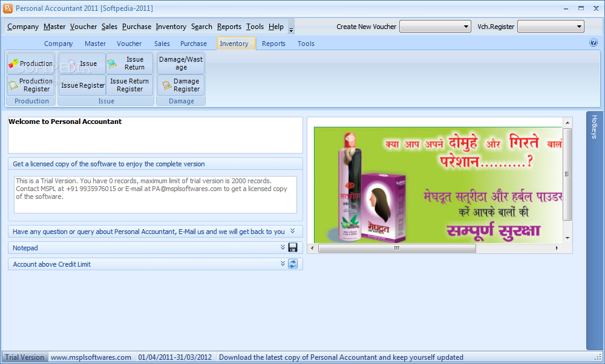Open the Issue Register
This screenshot has height=364, width=605.
point(82,85)
